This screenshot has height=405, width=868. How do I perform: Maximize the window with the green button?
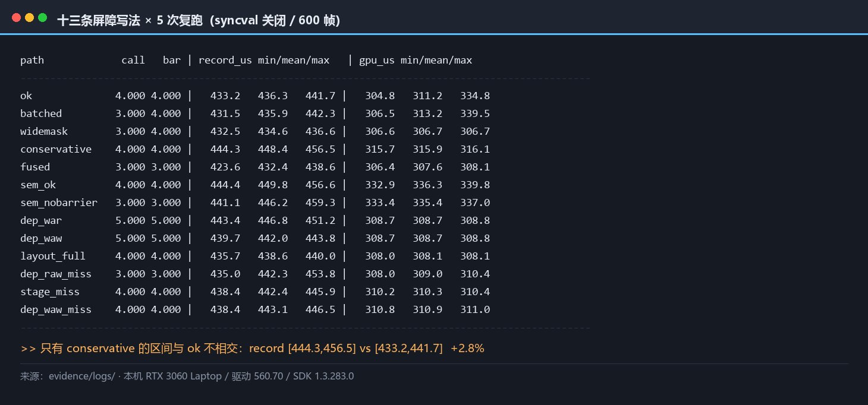click(x=42, y=18)
